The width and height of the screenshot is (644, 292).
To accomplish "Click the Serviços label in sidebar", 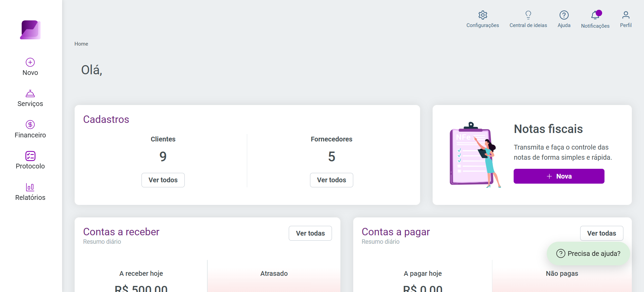I will tap(30, 104).
